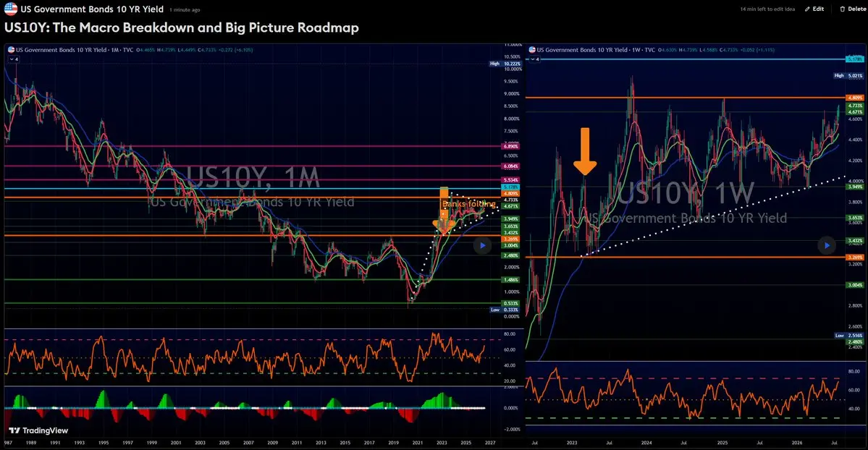The image size is (868, 450).
Task: Click the cyan 5.178% label on 1M chart
Action: click(510, 187)
